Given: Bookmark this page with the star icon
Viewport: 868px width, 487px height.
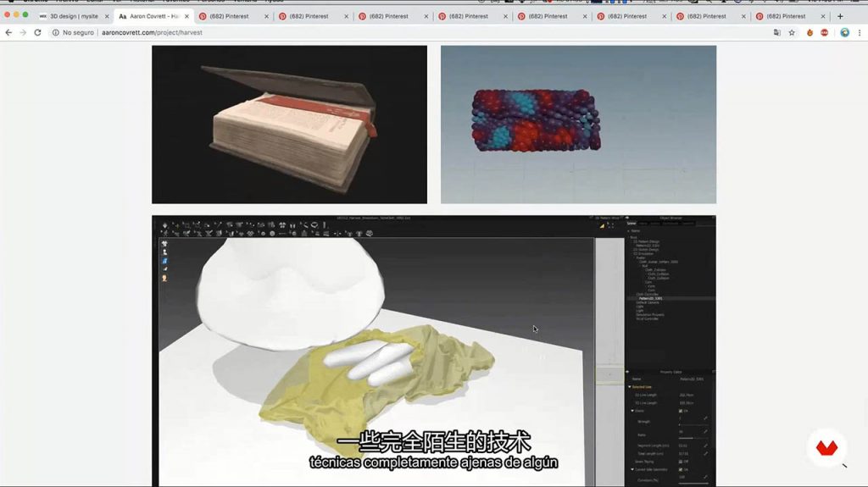Looking at the screenshot, I should click(x=792, y=33).
